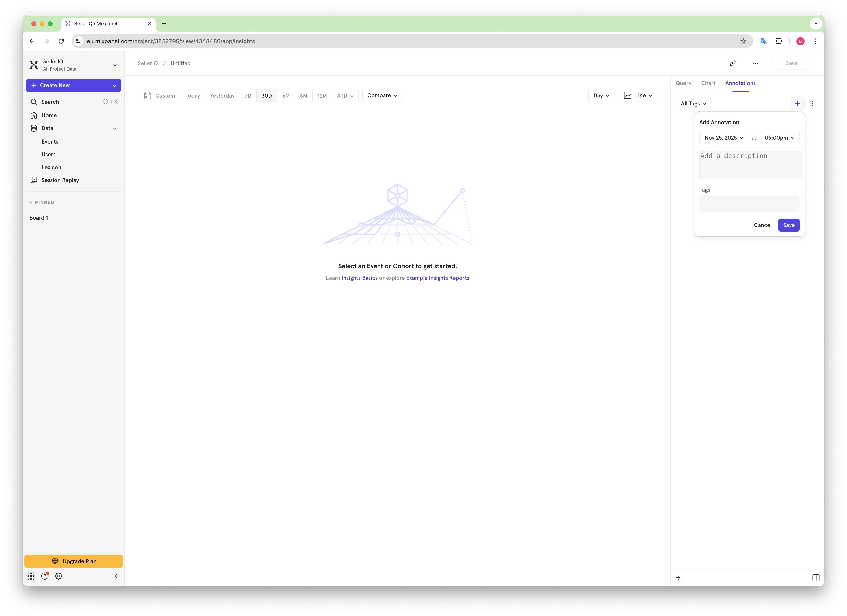The height and width of the screenshot is (616, 847).
Task: Open the XTD date range dropdown
Action: coord(345,96)
